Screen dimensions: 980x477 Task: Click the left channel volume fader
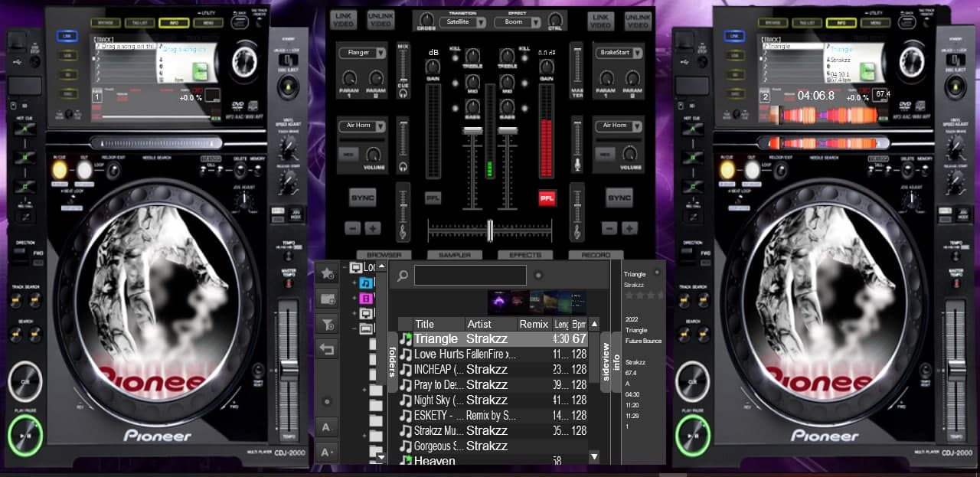(x=471, y=170)
